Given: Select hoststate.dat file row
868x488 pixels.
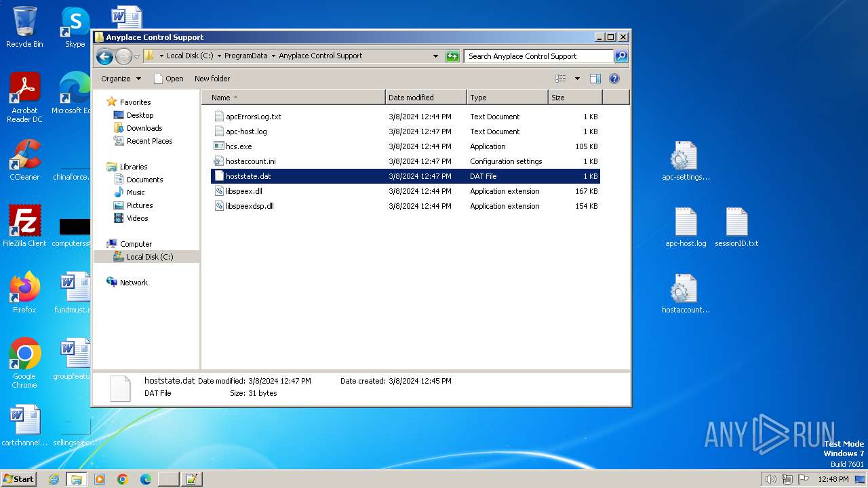Looking at the screenshot, I should point(406,176).
